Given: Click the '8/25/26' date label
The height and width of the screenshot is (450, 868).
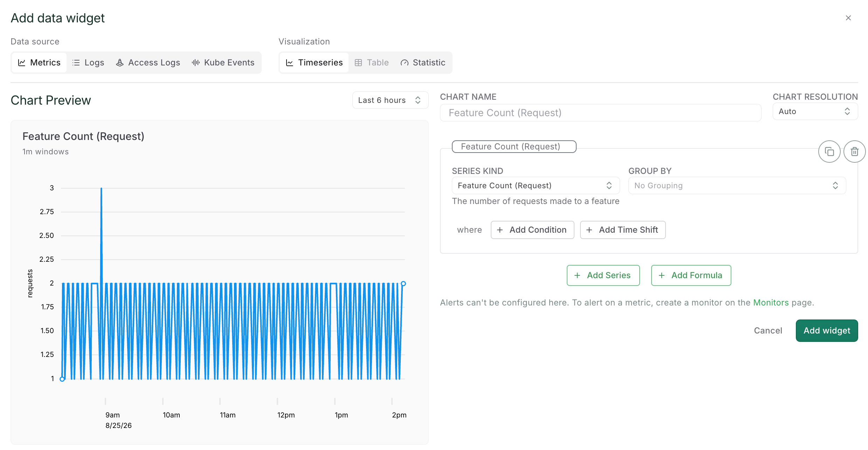Looking at the screenshot, I should point(118,426).
